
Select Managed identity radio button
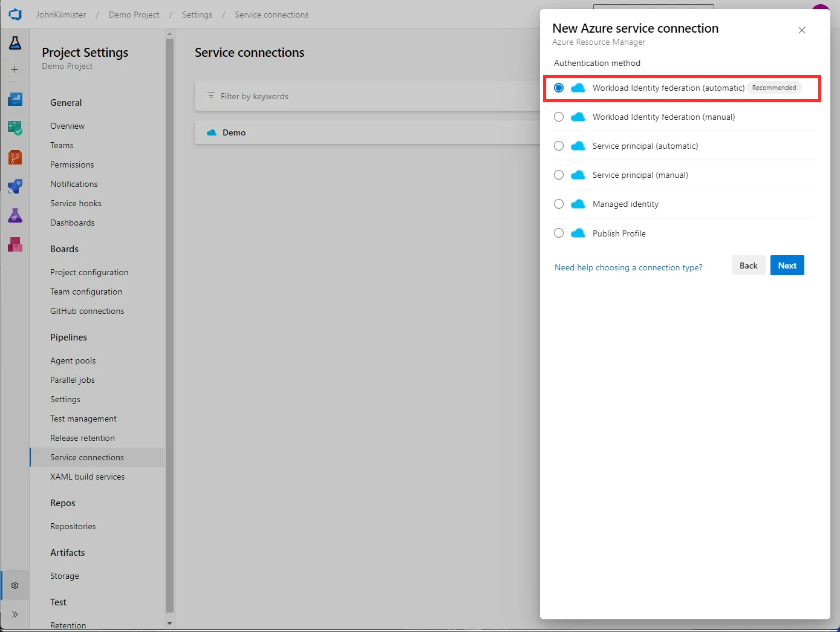tap(559, 204)
